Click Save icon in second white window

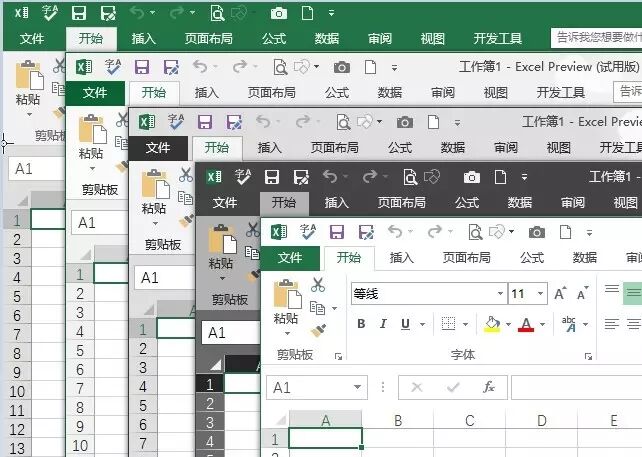(142, 67)
